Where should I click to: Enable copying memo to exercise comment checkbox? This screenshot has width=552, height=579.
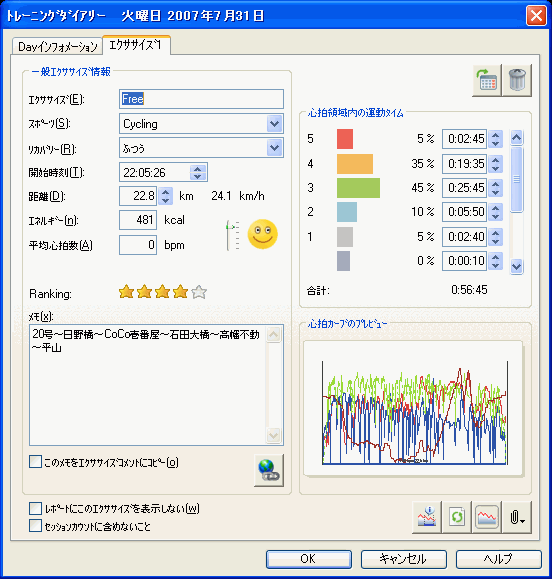(x=35, y=462)
